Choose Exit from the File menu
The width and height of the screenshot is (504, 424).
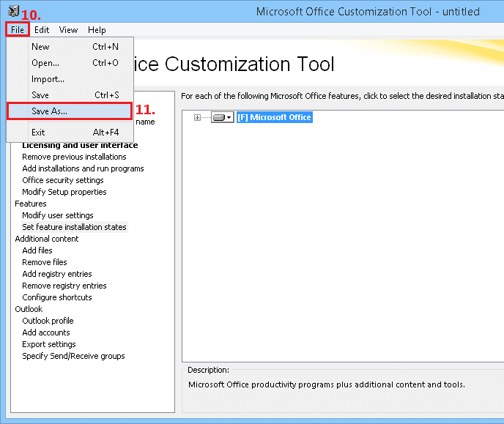[x=70, y=133]
